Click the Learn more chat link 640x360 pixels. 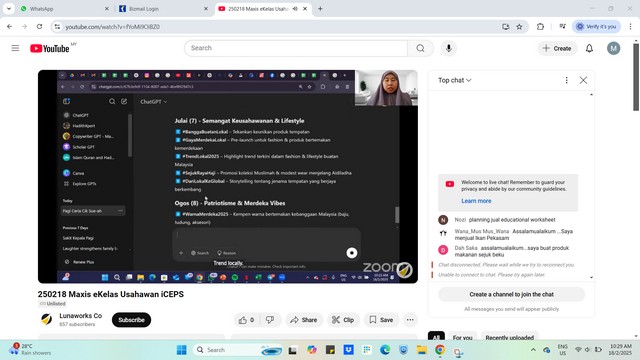pos(476,201)
